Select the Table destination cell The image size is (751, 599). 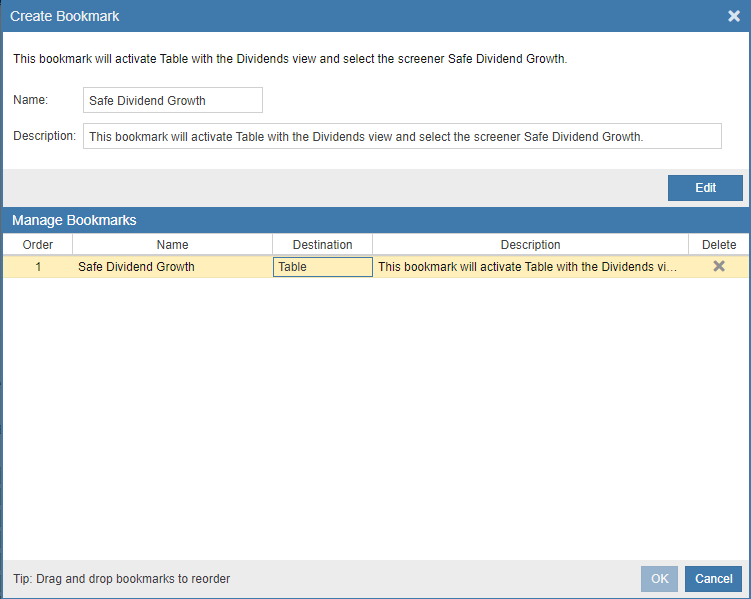point(323,267)
